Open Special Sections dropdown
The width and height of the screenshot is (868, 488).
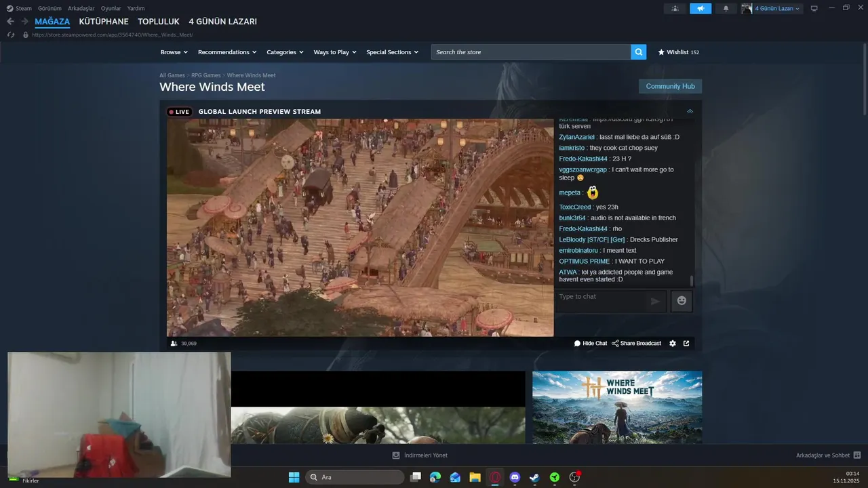[393, 52]
